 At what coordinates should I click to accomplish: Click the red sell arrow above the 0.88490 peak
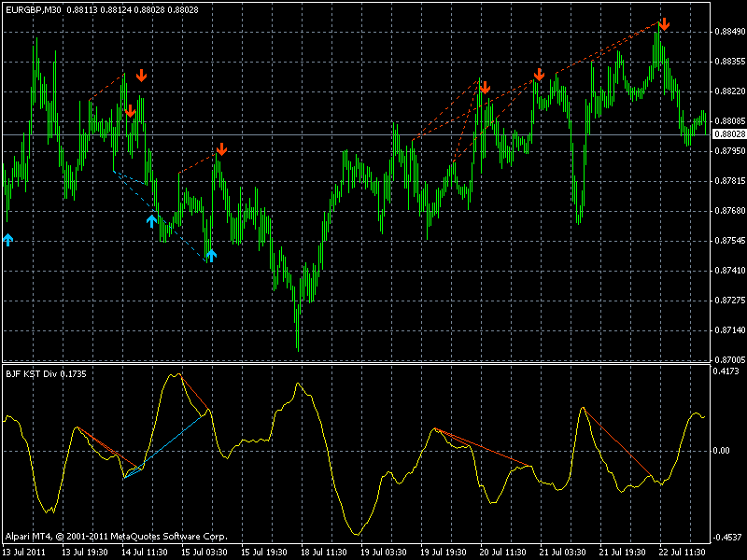point(664,24)
